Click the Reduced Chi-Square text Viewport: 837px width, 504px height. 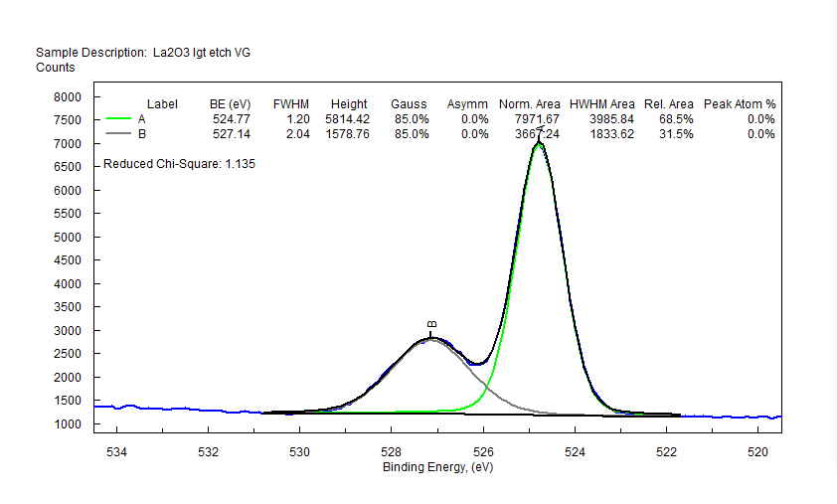[x=179, y=164]
